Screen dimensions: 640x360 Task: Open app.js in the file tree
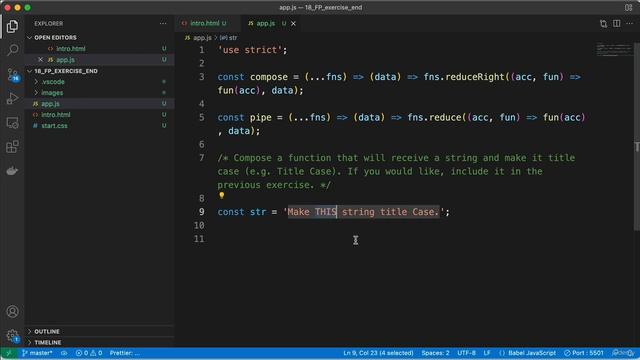tap(50, 104)
